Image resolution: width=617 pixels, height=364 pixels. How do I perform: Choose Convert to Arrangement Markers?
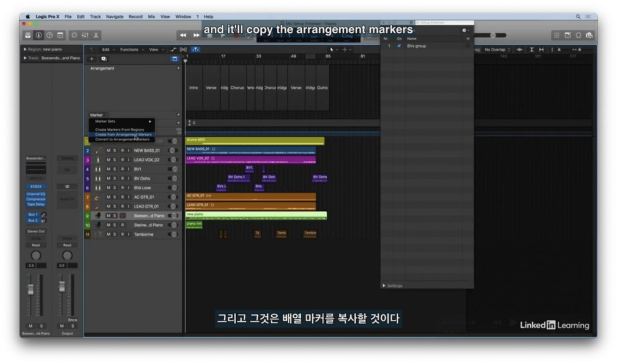[121, 140]
